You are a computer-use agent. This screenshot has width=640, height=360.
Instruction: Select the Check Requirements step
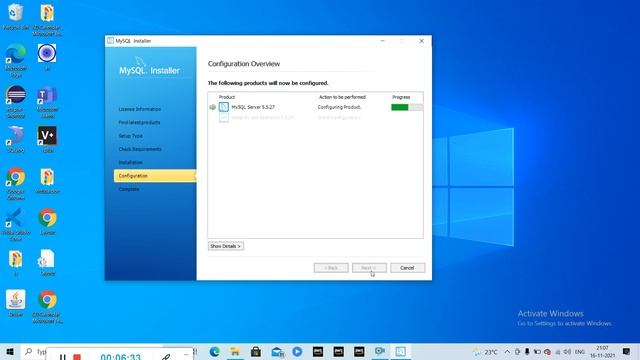[x=140, y=149]
